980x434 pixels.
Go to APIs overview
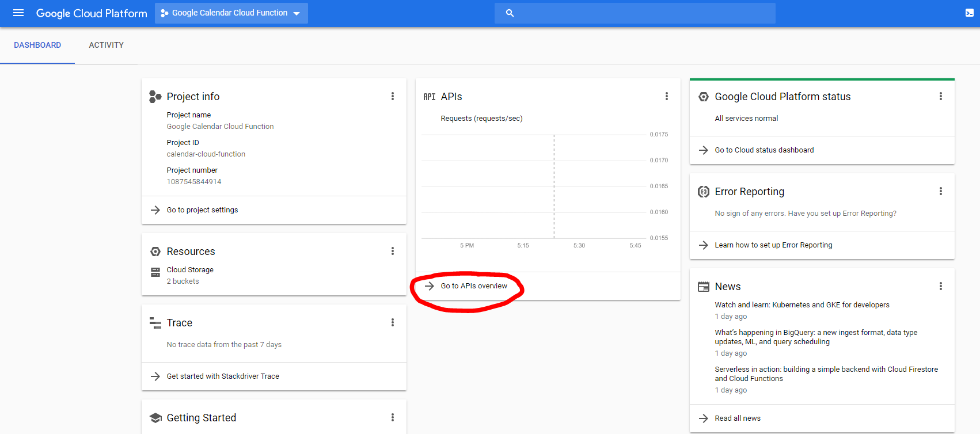click(x=474, y=286)
